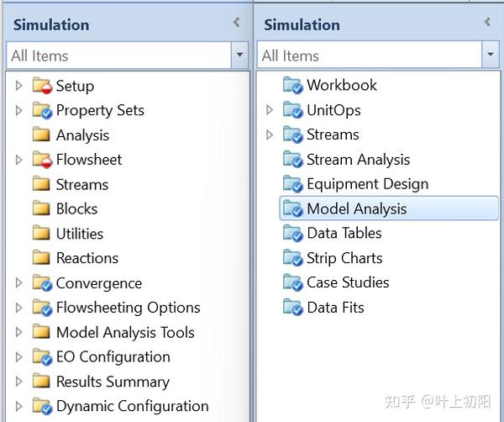Expand the Convergence tree node
Screen dimensions: 504x422
(x=19, y=283)
